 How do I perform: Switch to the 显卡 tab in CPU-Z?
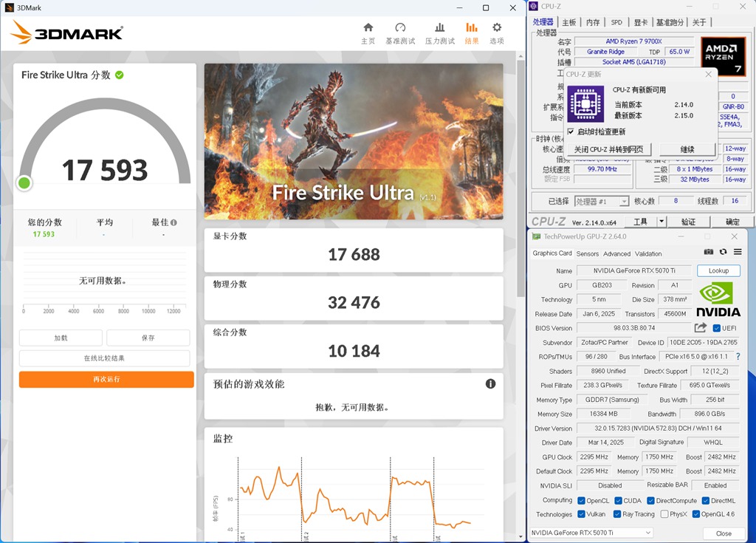pyautogui.click(x=641, y=22)
